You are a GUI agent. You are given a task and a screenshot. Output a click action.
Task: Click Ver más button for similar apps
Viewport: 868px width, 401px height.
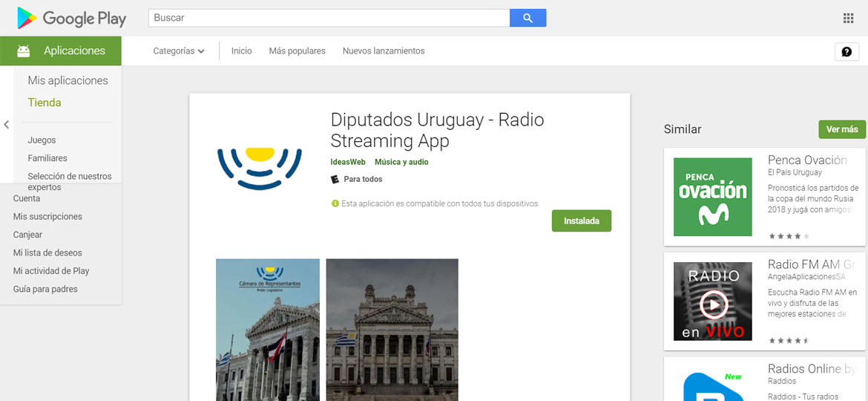click(842, 130)
